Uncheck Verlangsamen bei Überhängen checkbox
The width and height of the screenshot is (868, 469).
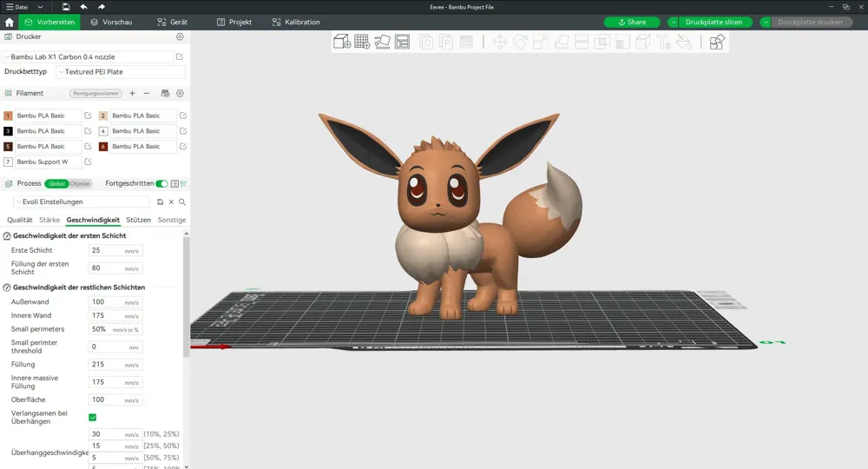point(93,417)
